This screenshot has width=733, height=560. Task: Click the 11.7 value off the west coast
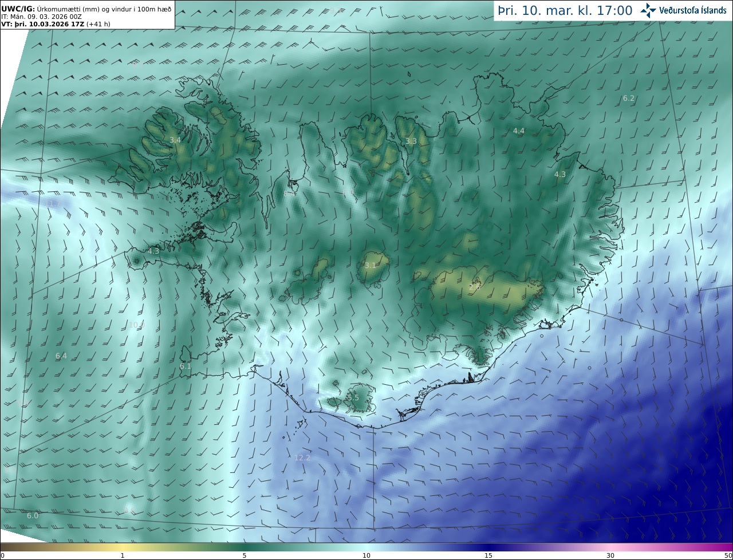(53, 204)
